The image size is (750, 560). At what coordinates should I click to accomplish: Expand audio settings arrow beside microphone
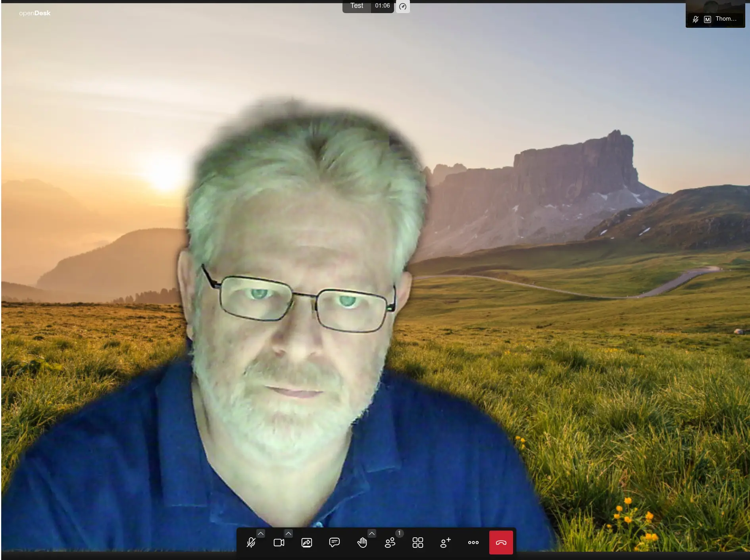click(261, 533)
